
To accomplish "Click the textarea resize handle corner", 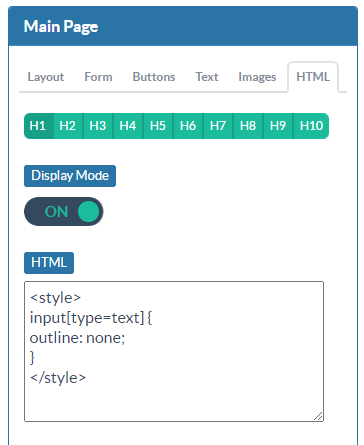I will pos(318,416).
